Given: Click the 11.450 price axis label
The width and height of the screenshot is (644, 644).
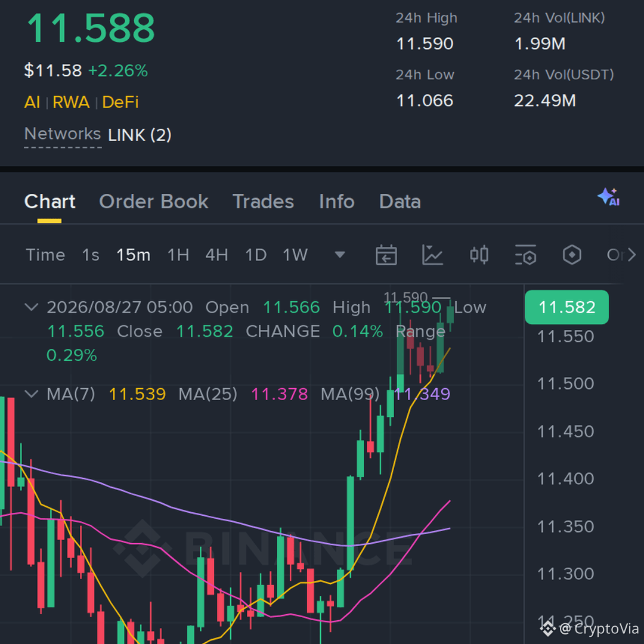Looking at the screenshot, I should tap(565, 431).
